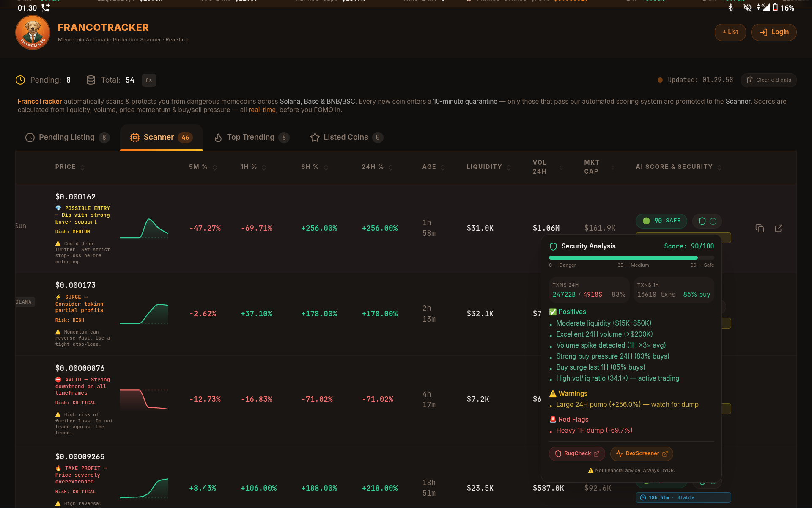Click the Large 24H pump warning
This screenshot has width=812, height=508.
627,405
